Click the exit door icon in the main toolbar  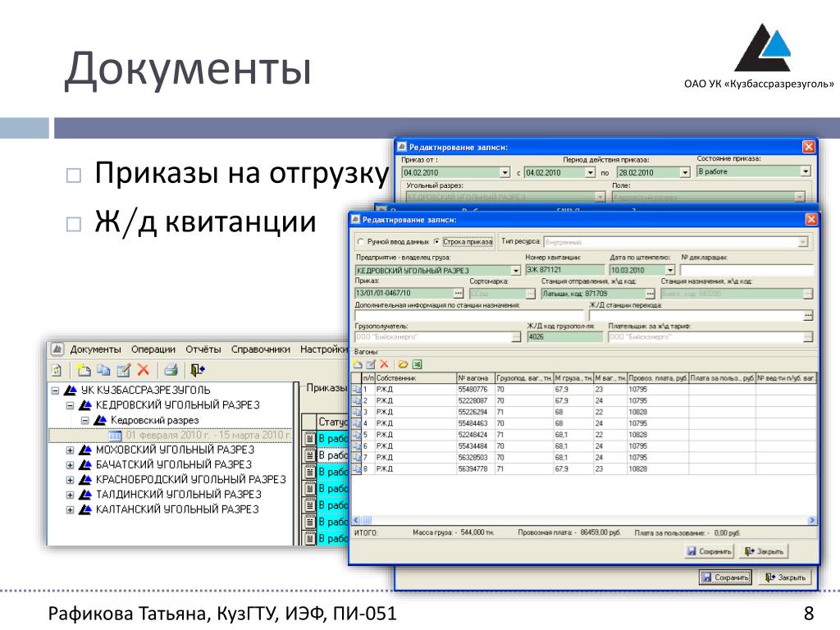(198, 370)
